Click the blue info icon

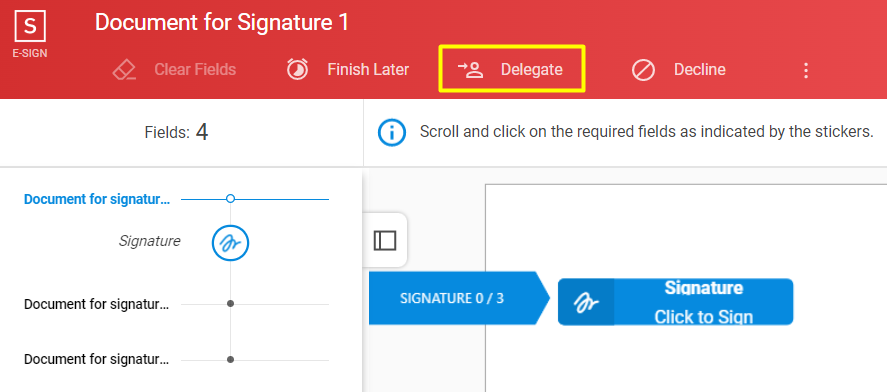391,133
